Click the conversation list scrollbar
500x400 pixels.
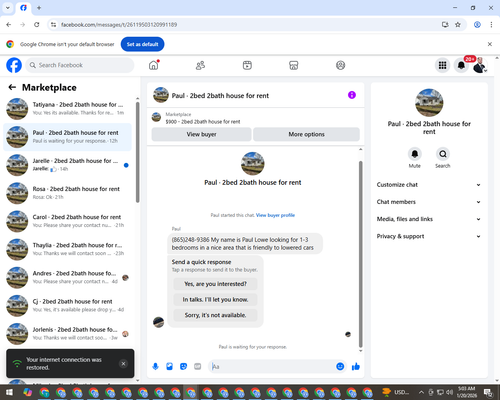click(x=137, y=152)
